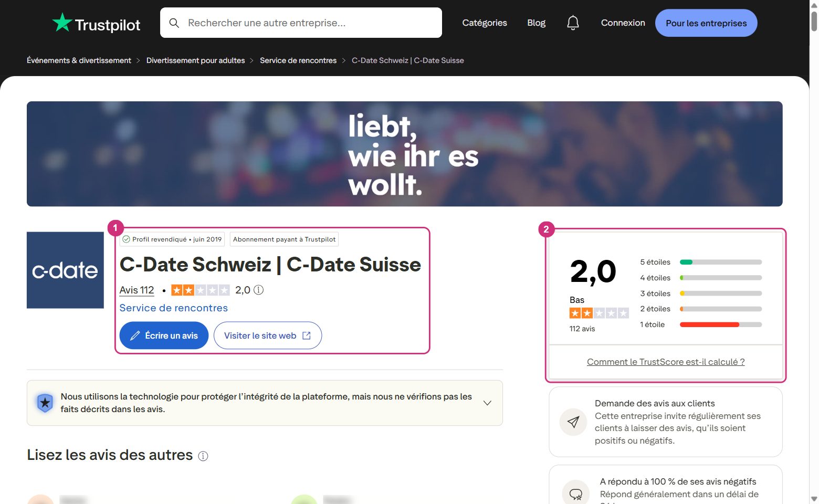819x504 pixels.
Task: Open Comment le TrustScore est-il calculé link
Action: pos(666,362)
